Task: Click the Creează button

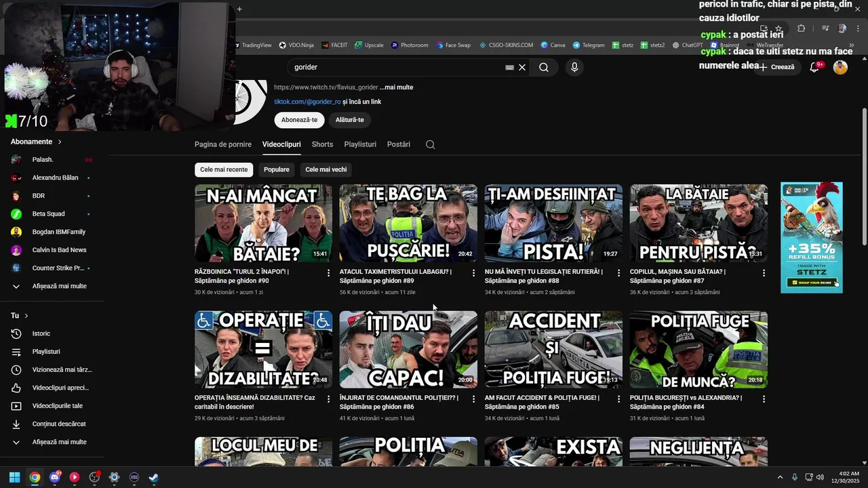Action: tap(777, 67)
